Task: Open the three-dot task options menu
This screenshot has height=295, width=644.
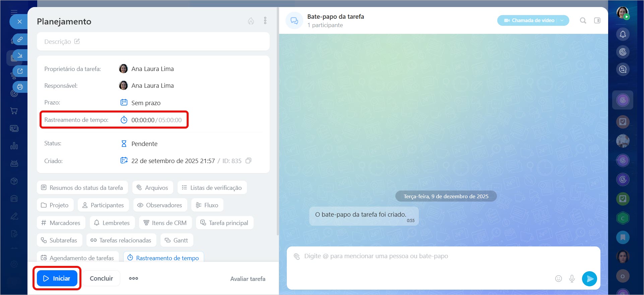Action: coord(265,21)
